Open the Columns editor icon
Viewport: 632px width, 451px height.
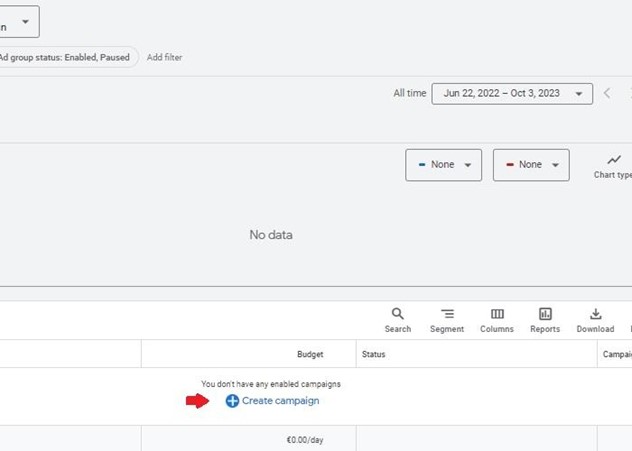point(497,315)
